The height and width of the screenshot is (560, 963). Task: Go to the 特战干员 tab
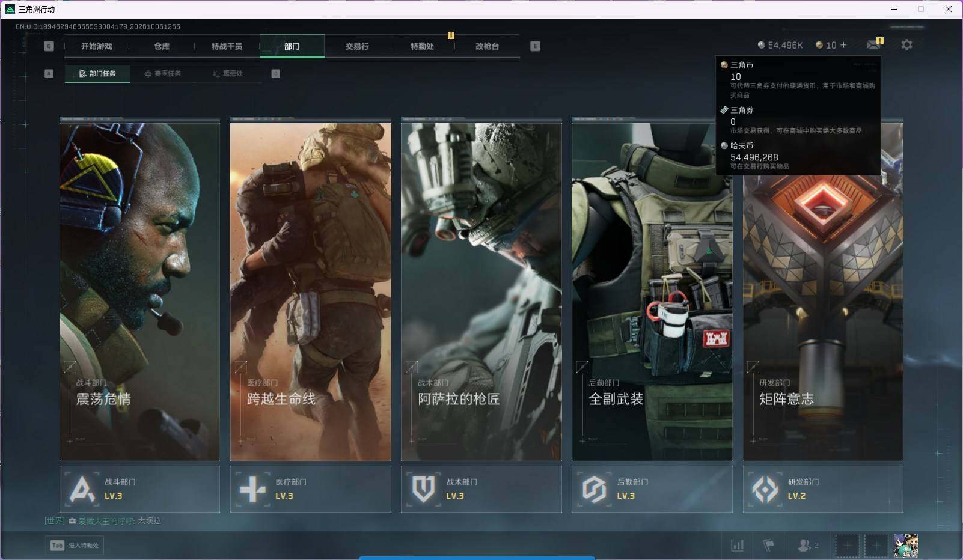227,46
